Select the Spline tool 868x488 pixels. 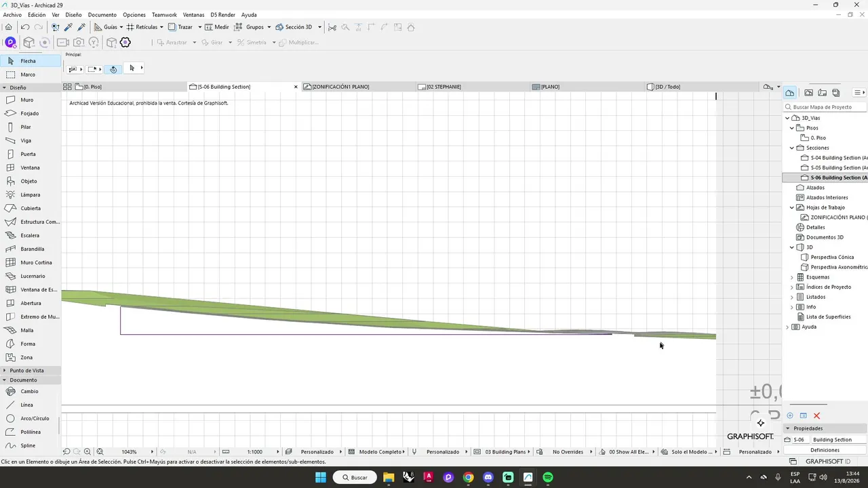(x=30, y=445)
